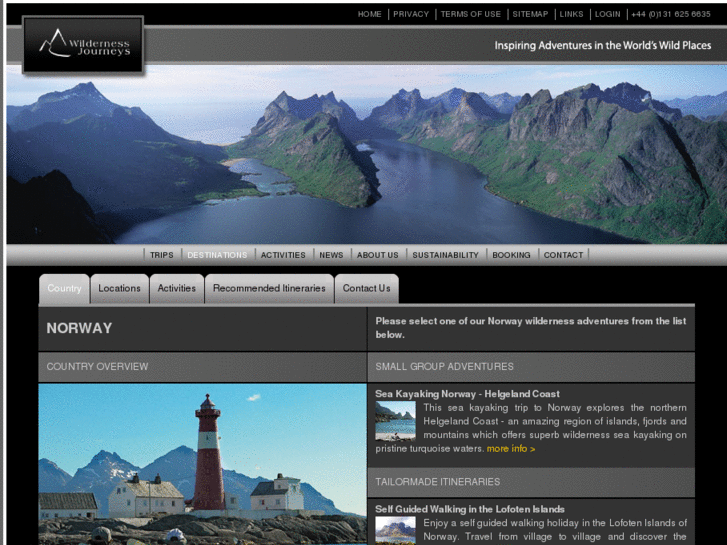Image resolution: width=727 pixels, height=545 pixels.
Task: Open the Contact Us tab
Action: pos(366,289)
